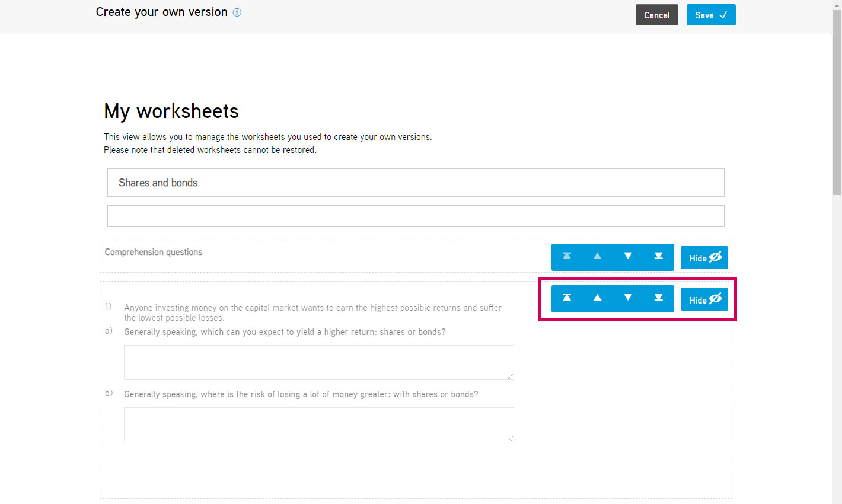Move question 1 block to bottom
Image resolution: width=842 pixels, height=504 pixels.
pos(658,298)
